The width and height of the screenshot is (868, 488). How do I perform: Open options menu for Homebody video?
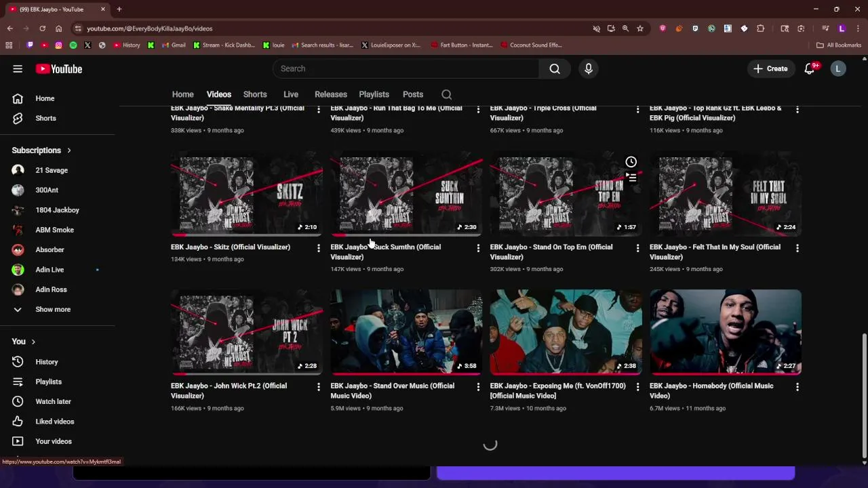(797, 387)
